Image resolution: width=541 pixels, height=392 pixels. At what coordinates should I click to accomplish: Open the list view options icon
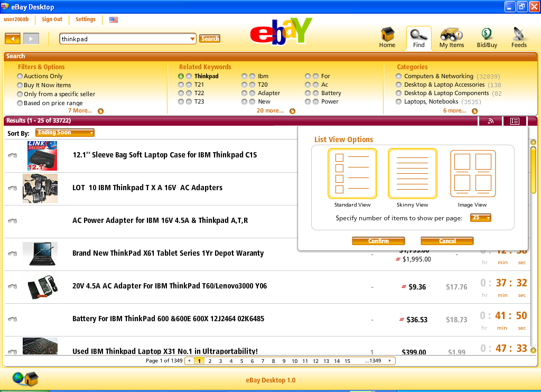[x=515, y=121]
